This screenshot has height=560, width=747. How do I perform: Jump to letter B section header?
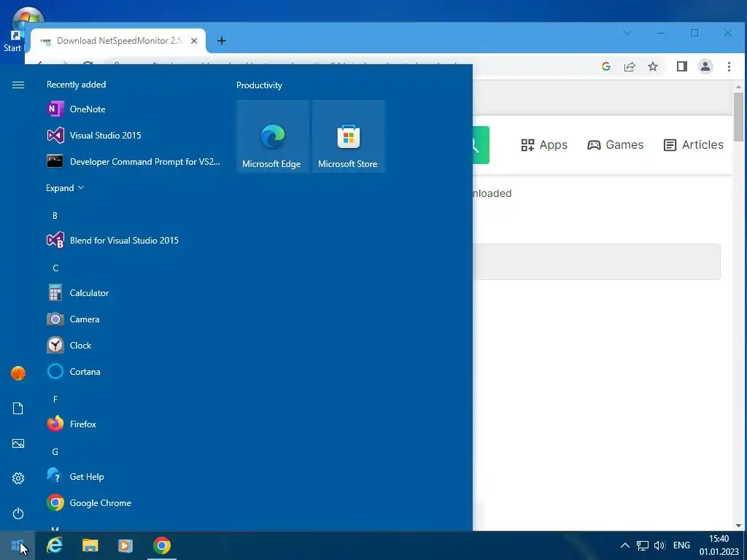pos(55,216)
